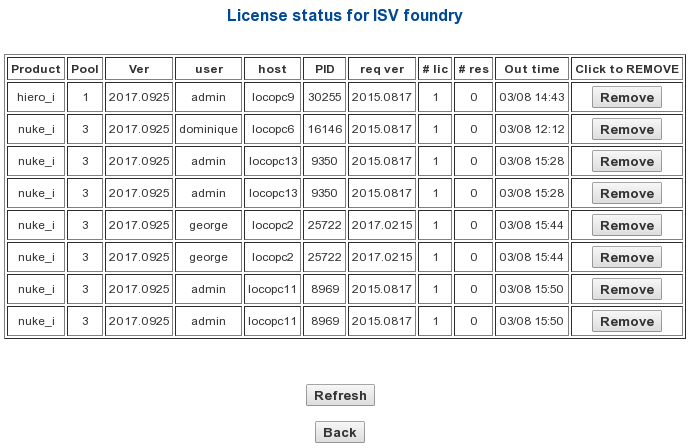The width and height of the screenshot is (689, 448).
Task: Click the user column header
Action: (208, 69)
